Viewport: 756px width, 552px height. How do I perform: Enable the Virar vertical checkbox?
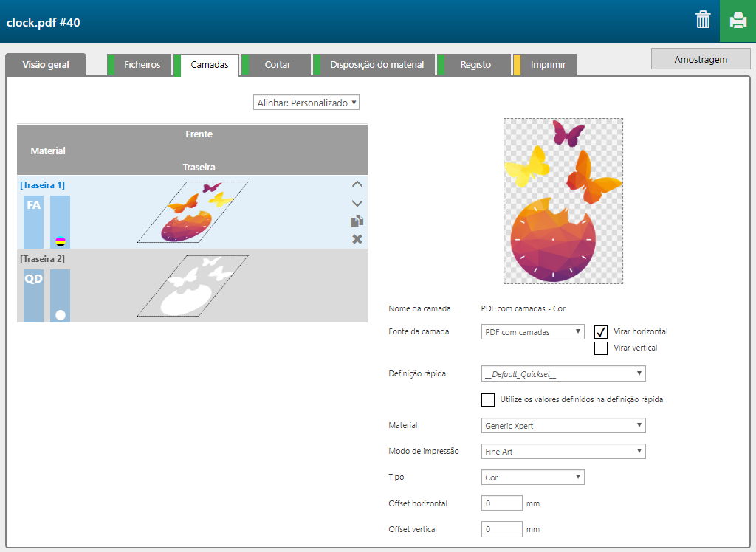pyautogui.click(x=601, y=348)
